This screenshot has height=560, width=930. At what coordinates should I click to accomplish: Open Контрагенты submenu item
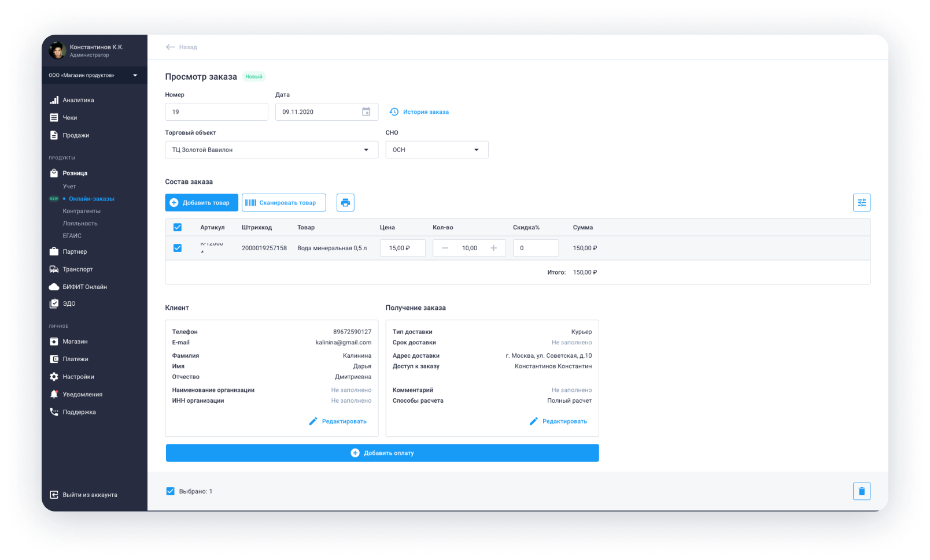click(82, 211)
